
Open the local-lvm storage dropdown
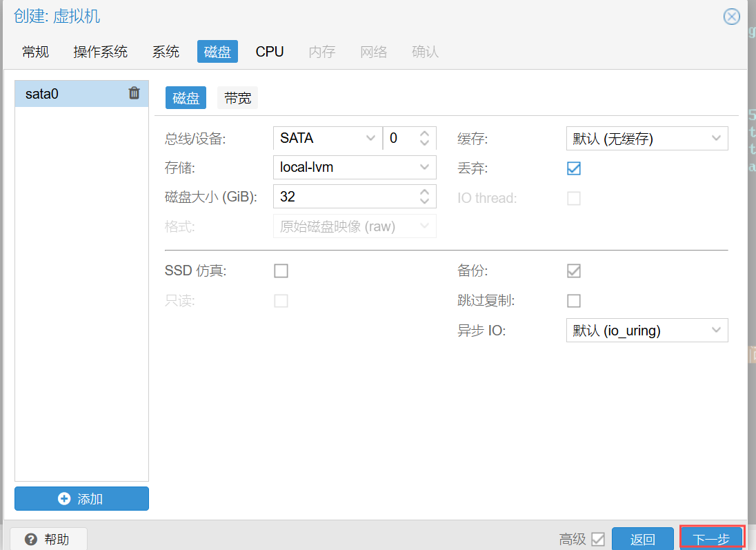424,167
